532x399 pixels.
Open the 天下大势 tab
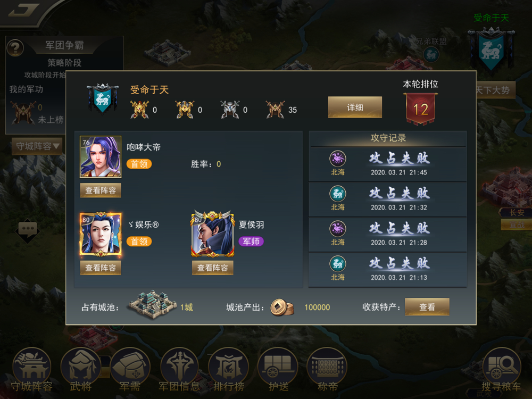tap(494, 90)
